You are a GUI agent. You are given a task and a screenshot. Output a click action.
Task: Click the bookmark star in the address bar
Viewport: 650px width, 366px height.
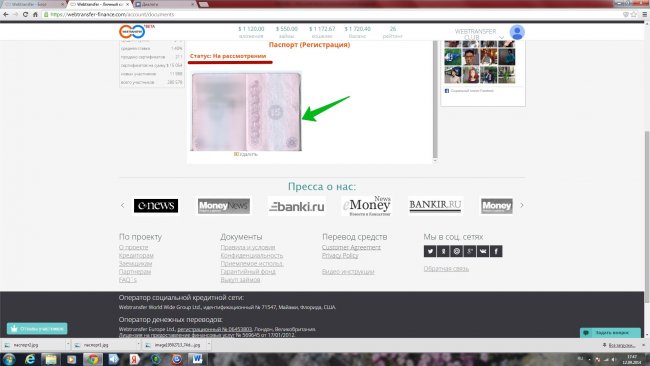point(634,14)
